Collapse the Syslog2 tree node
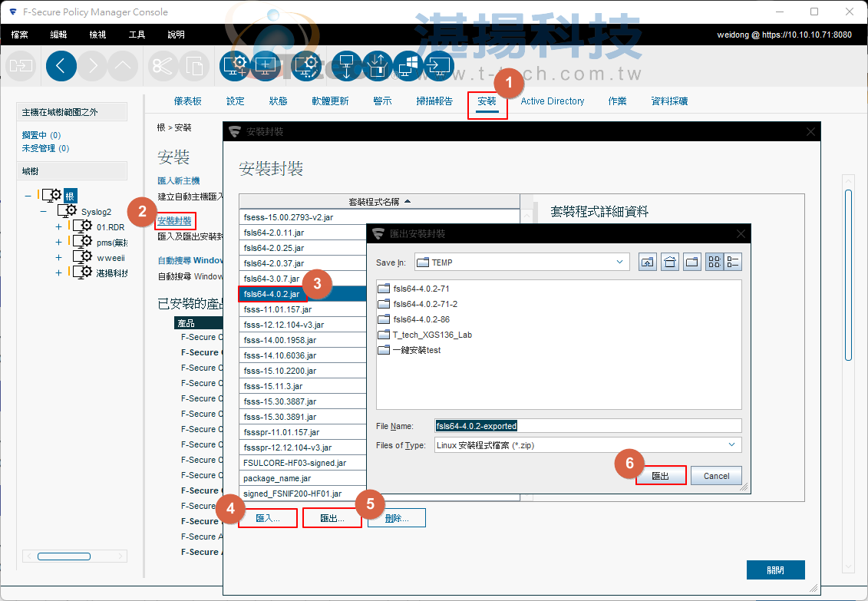868x601 pixels. [43, 212]
